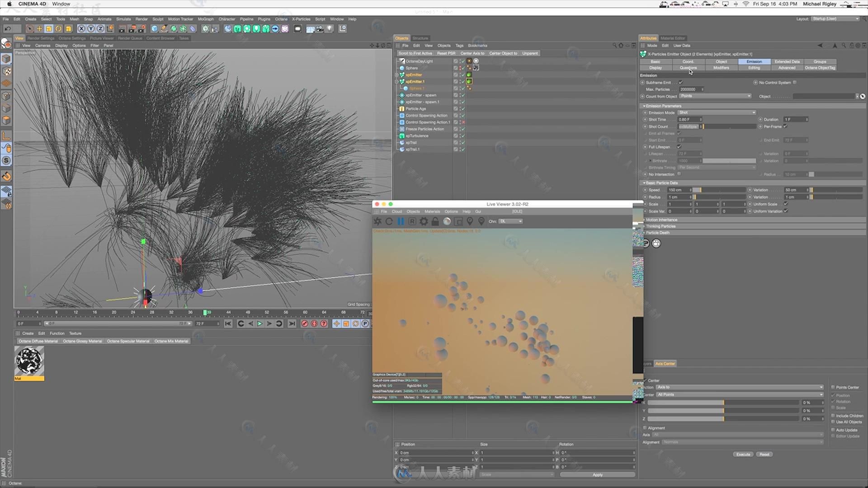Screen dimensions: 868x488
Task: Toggle the Z axis lock
Action: pos(100,29)
